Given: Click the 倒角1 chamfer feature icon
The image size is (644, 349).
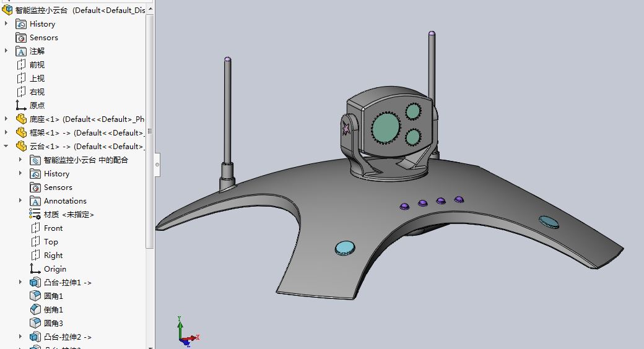Looking at the screenshot, I should pyautogui.click(x=35, y=309).
